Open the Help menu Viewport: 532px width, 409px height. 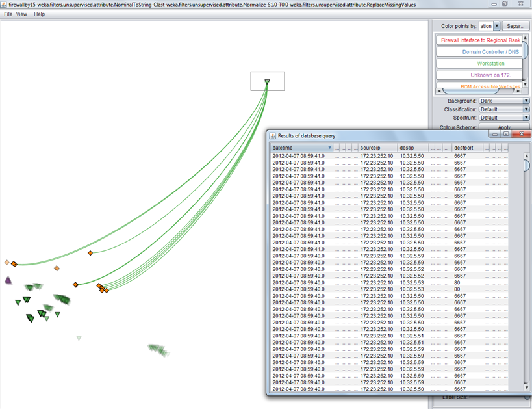40,14
